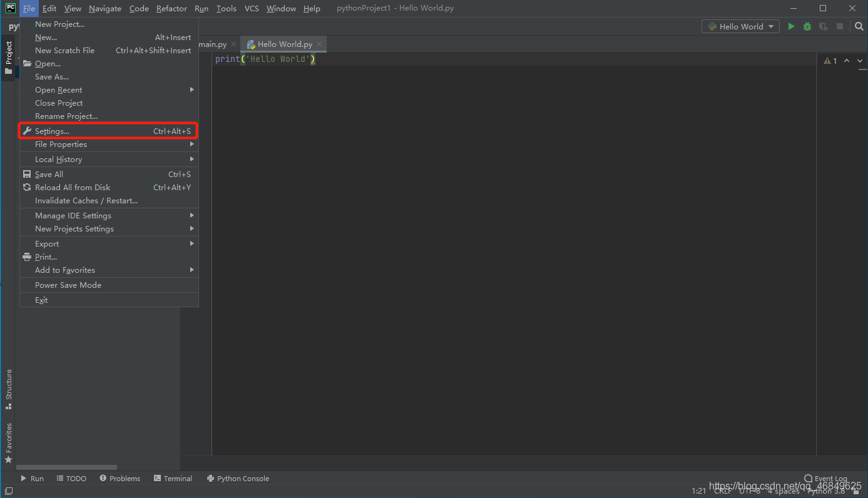868x498 pixels.
Task: Click the print('Hello World') code line
Action: [x=265, y=59]
